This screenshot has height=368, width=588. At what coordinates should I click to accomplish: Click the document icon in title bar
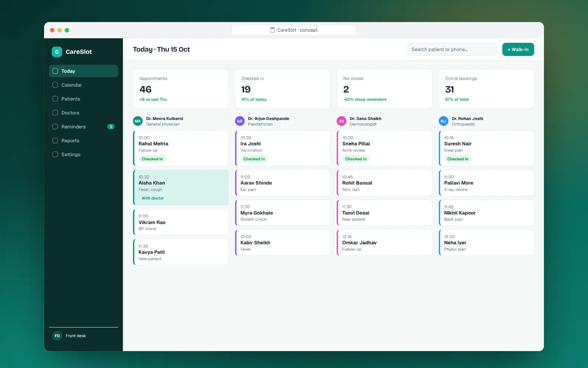coord(273,30)
